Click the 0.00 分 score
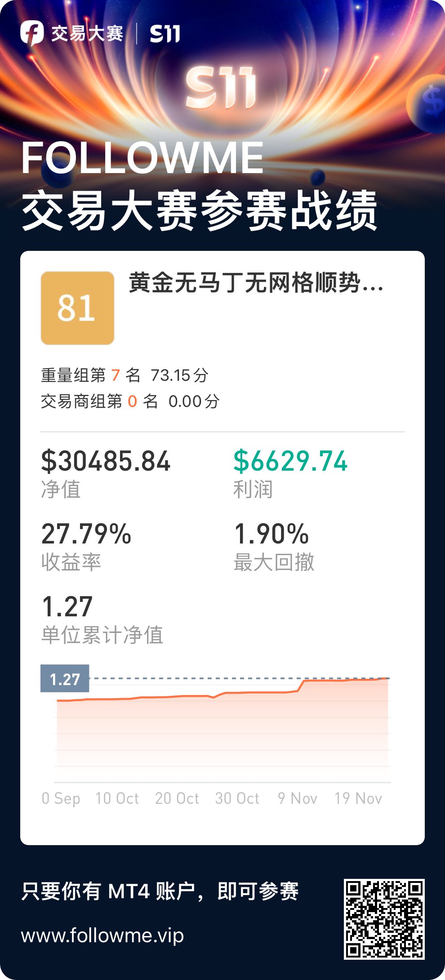Screen dimensions: 445x980 pyautogui.click(x=194, y=401)
